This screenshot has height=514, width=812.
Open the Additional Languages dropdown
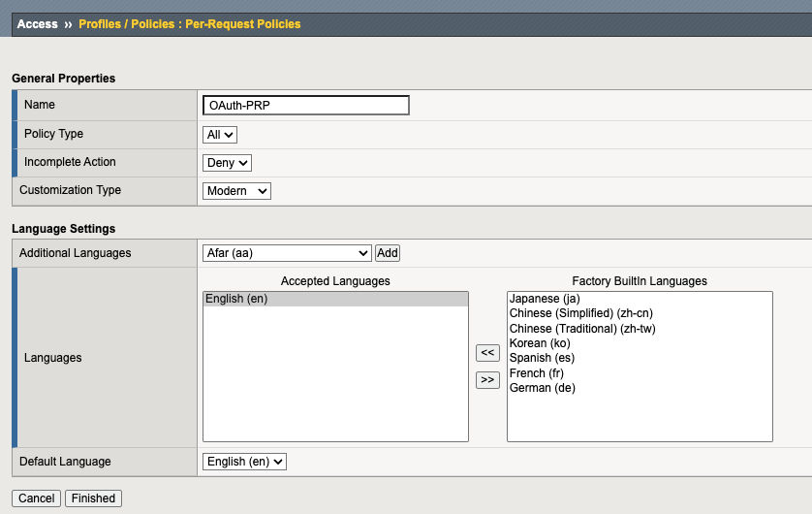click(x=287, y=253)
